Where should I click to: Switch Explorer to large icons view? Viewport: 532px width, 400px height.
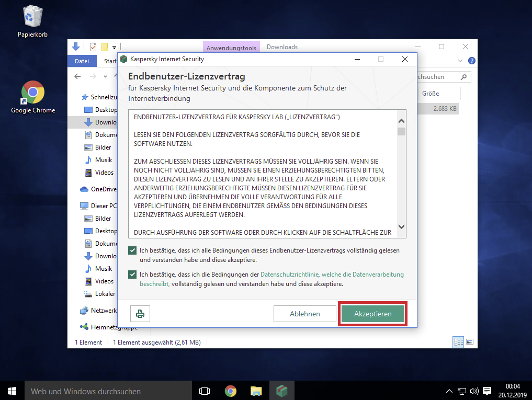[470, 342]
